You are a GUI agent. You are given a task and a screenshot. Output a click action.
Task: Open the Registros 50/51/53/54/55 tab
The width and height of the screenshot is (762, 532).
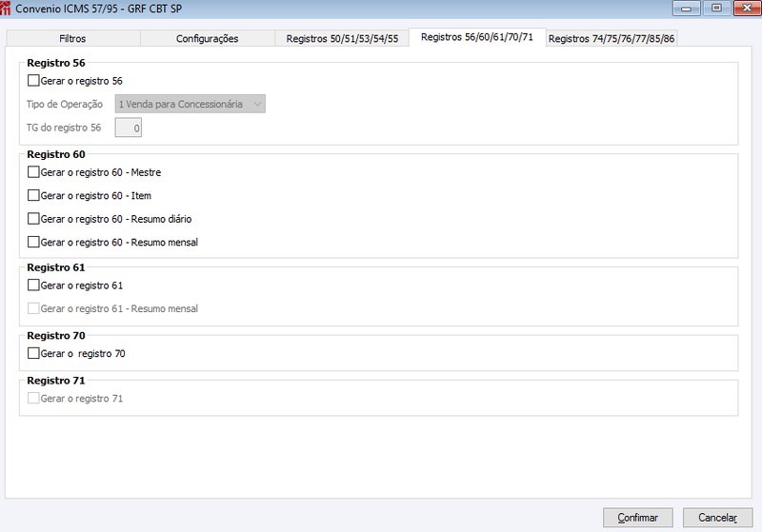tap(342, 38)
